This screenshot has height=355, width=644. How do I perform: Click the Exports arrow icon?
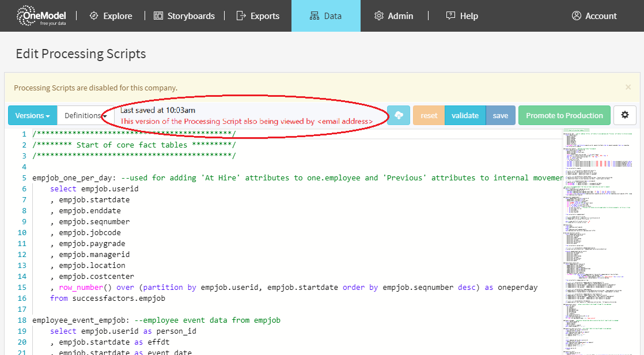[241, 16]
